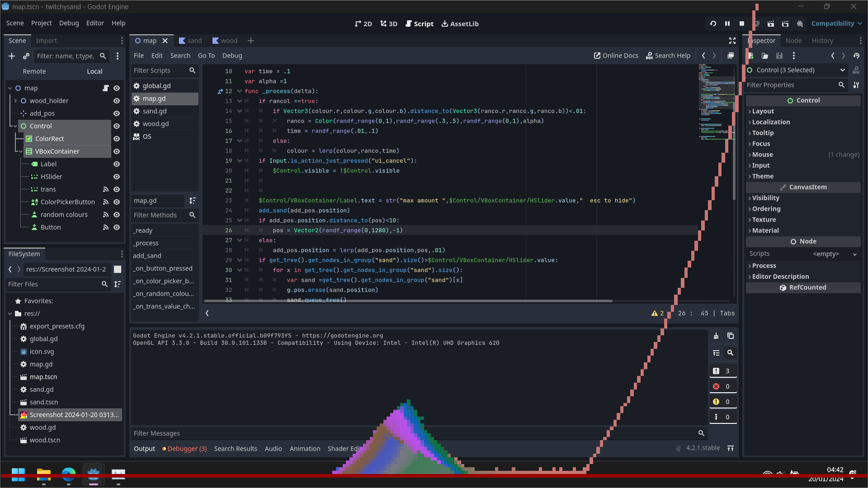Image resolution: width=868 pixels, height=488 pixels.
Task: Stop the running project
Action: (x=742, y=23)
